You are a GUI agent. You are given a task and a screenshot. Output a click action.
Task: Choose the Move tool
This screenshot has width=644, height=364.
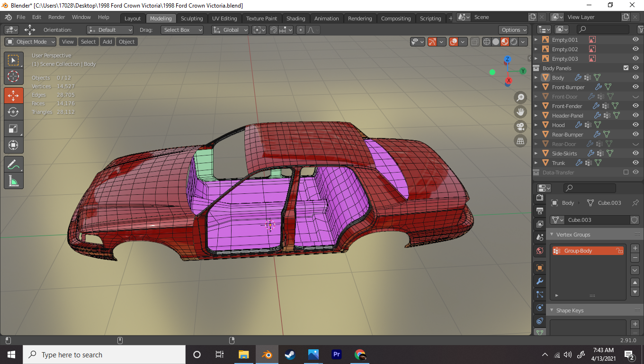coord(13,95)
